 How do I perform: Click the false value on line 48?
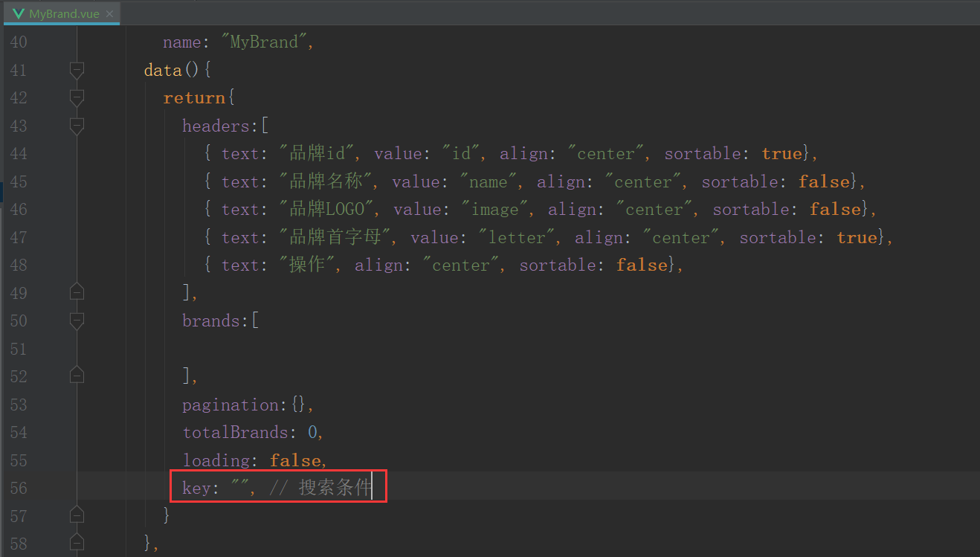click(x=642, y=265)
